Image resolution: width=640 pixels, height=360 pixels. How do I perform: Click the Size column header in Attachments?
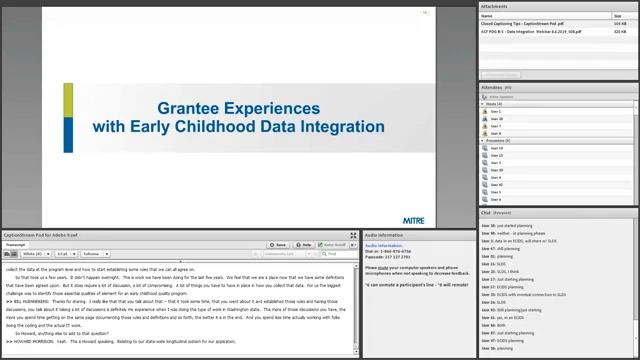click(624, 16)
